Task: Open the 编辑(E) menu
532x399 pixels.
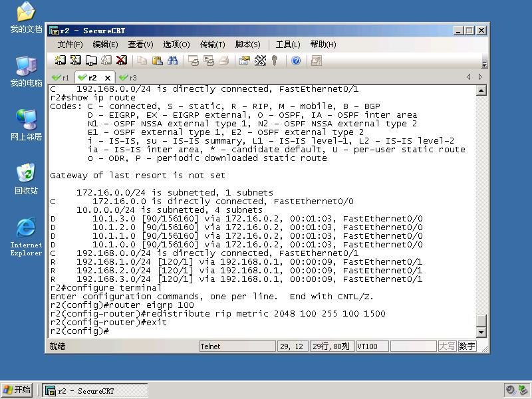Action: tap(105, 45)
